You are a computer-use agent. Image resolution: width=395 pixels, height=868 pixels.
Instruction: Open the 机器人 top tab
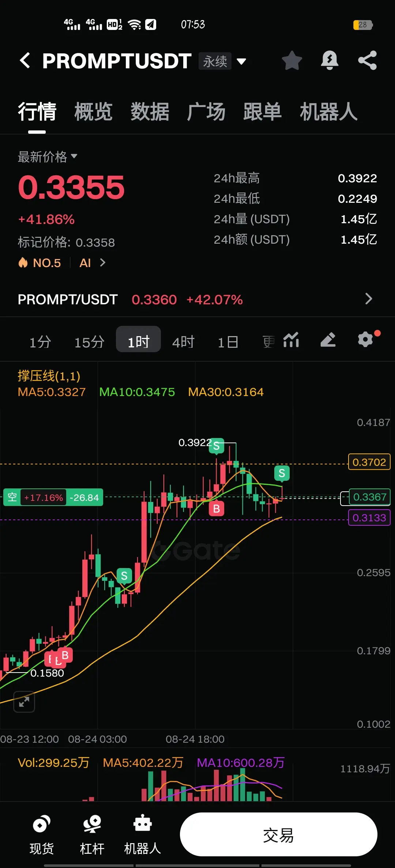[x=328, y=111]
